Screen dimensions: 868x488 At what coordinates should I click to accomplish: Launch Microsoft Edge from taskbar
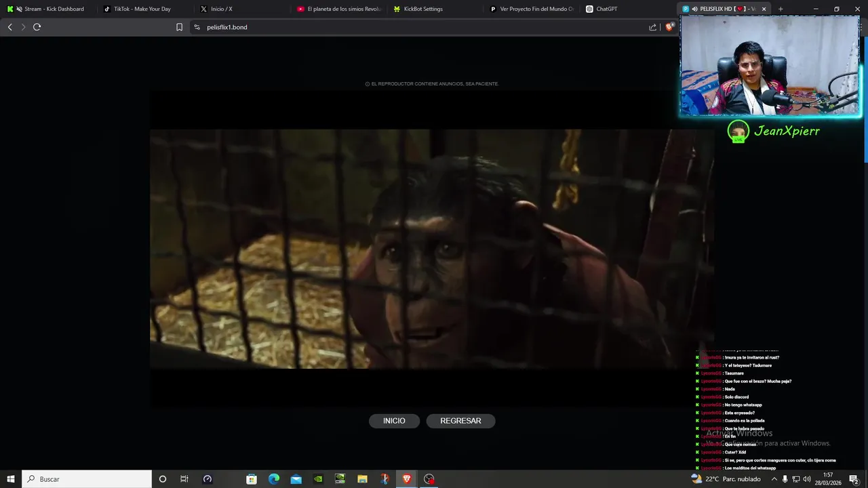274,479
